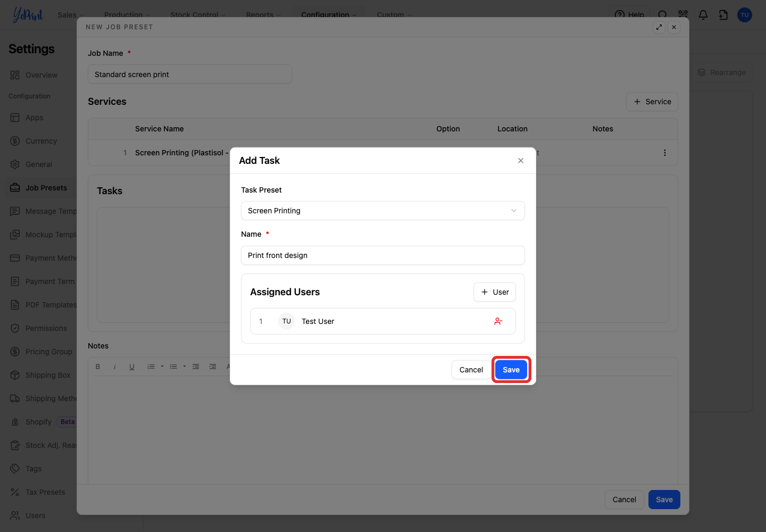Open the Production menu

pyautogui.click(x=127, y=14)
